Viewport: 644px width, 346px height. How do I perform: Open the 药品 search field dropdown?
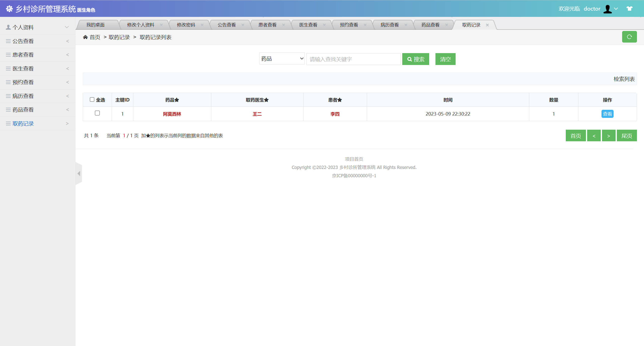point(281,58)
